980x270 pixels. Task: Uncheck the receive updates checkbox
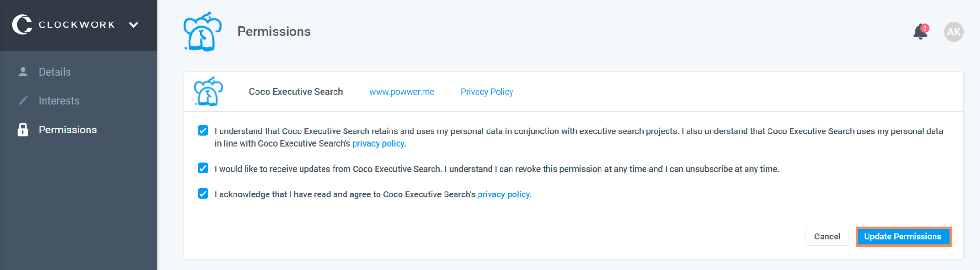203,168
